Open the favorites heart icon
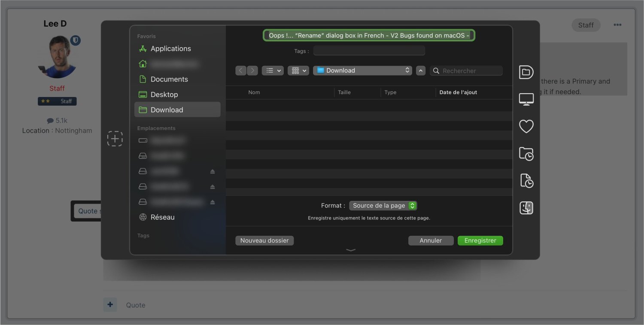Image resolution: width=644 pixels, height=325 pixels. pyautogui.click(x=526, y=126)
